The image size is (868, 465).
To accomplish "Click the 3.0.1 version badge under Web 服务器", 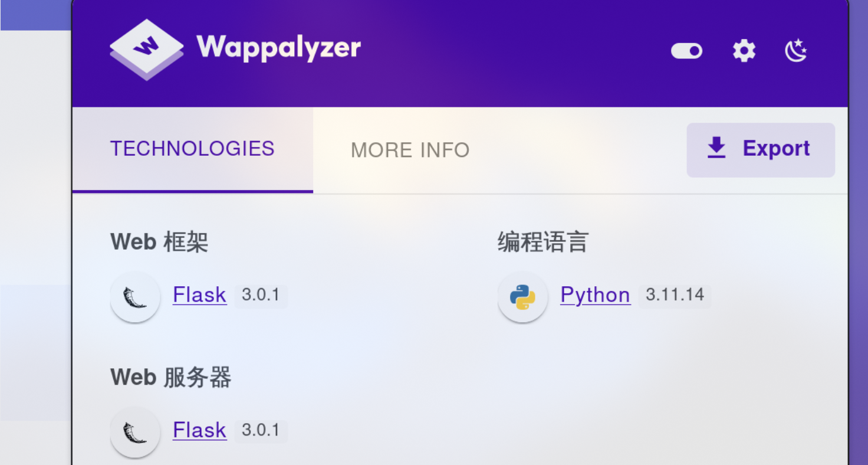I will (261, 431).
